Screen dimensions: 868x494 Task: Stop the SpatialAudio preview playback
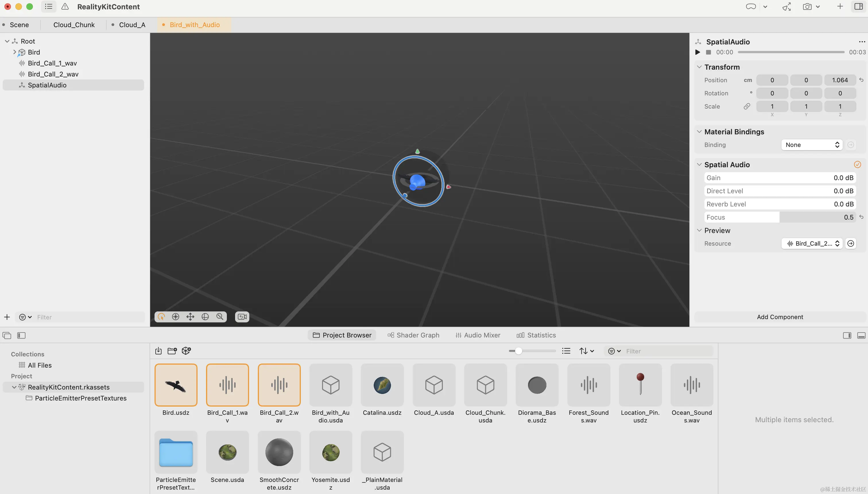pos(708,52)
